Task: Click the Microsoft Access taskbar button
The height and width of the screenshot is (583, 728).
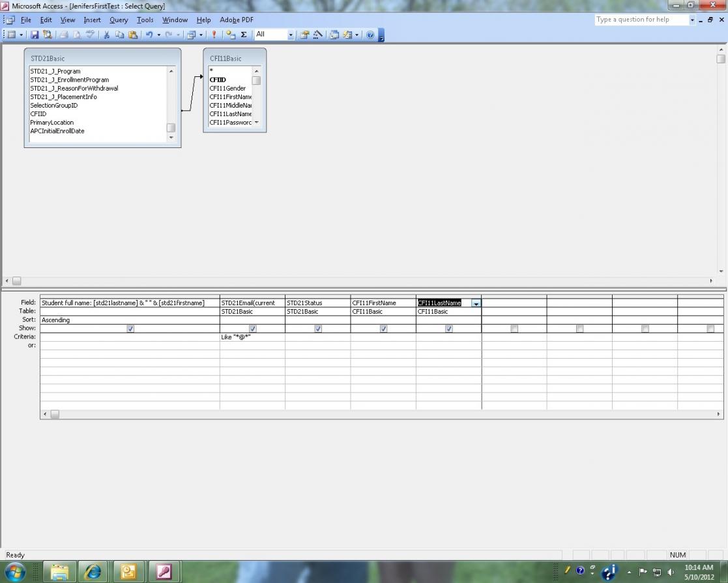Action: click(x=164, y=572)
